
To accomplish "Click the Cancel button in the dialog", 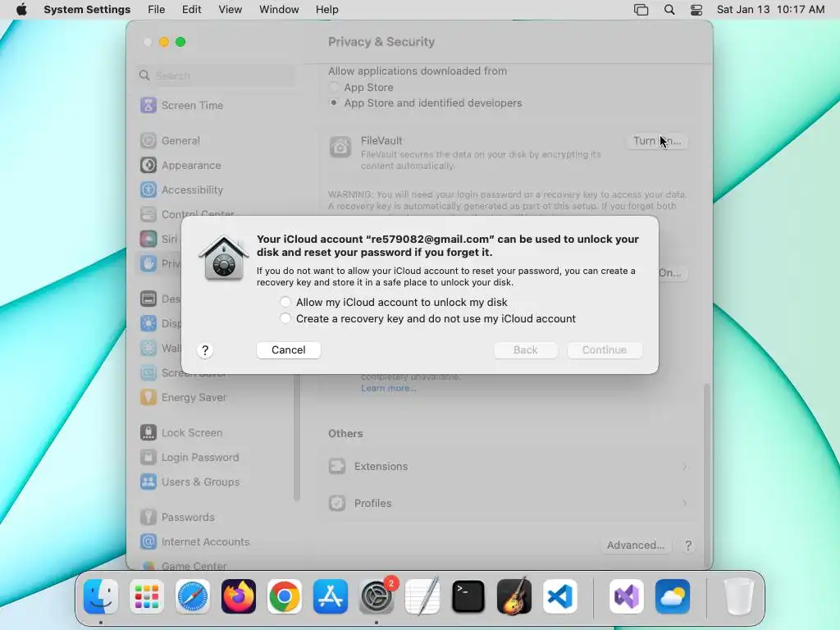I will tap(288, 349).
